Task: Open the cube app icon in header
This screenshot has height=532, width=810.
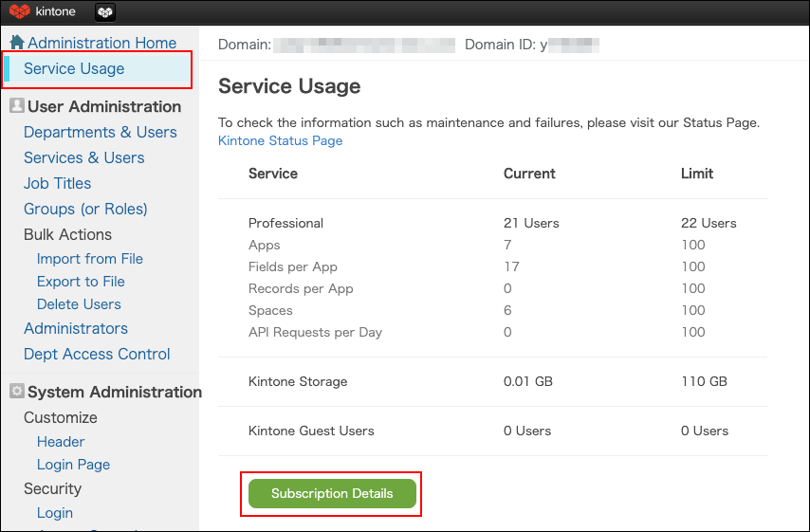Action: coord(105,12)
